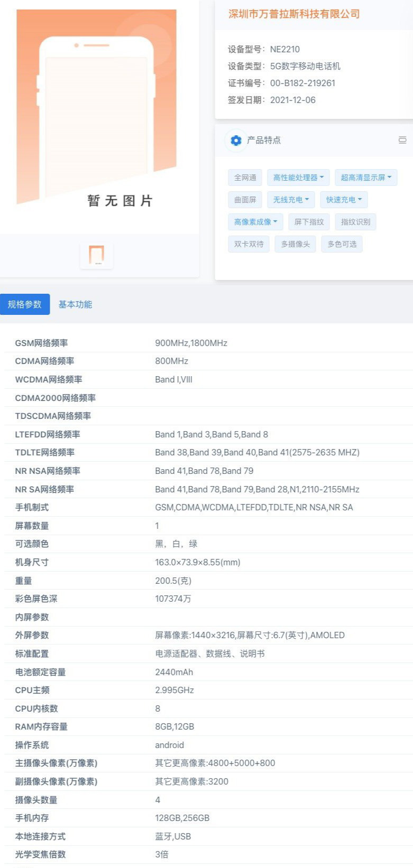Click device type 5G数字移动电话机
This screenshot has width=413, height=868.
[305, 66]
